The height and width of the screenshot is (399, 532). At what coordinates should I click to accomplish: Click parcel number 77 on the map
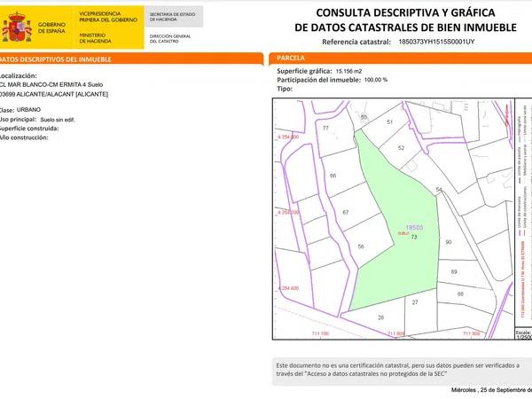pyautogui.click(x=325, y=129)
